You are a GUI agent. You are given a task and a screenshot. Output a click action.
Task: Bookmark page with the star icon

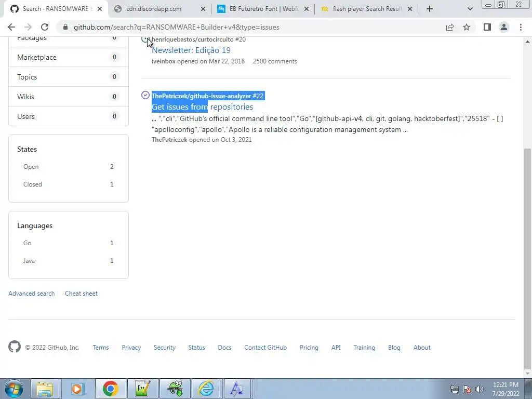coord(467,27)
